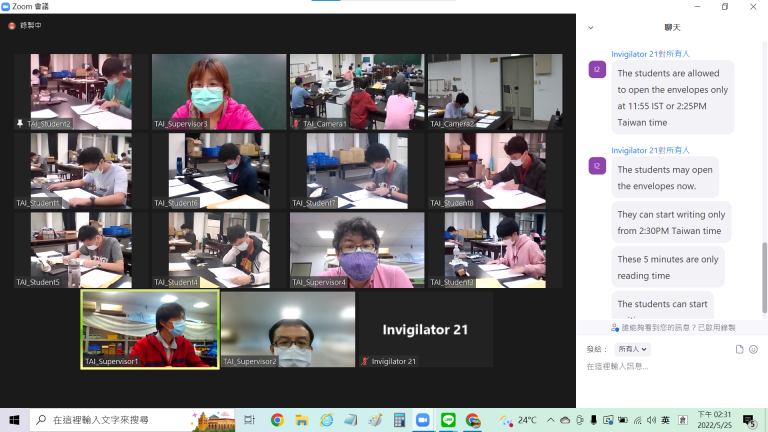Collapse the chat panel using the chevron
Viewport: 768px width, 432px height.
[x=591, y=28]
